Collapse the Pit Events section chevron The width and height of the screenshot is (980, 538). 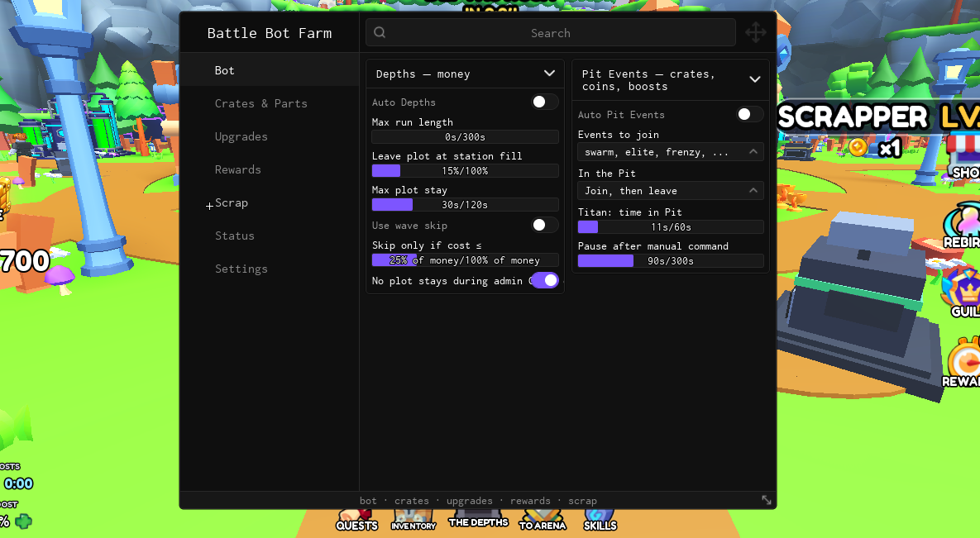pyautogui.click(x=755, y=80)
